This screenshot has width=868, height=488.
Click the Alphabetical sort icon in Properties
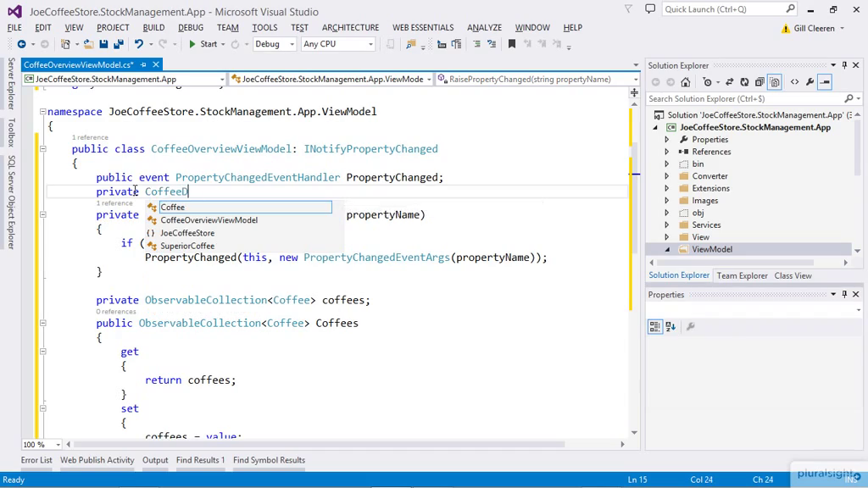pyautogui.click(x=670, y=327)
